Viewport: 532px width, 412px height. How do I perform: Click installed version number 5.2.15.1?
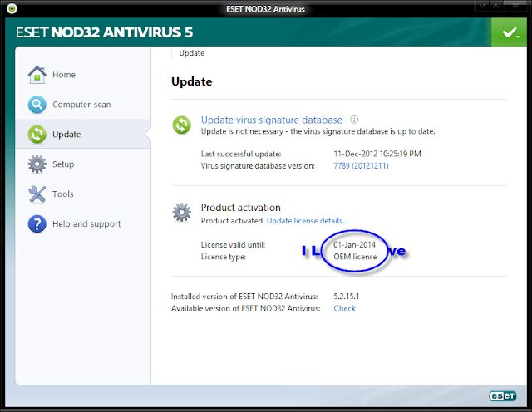(x=347, y=297)
